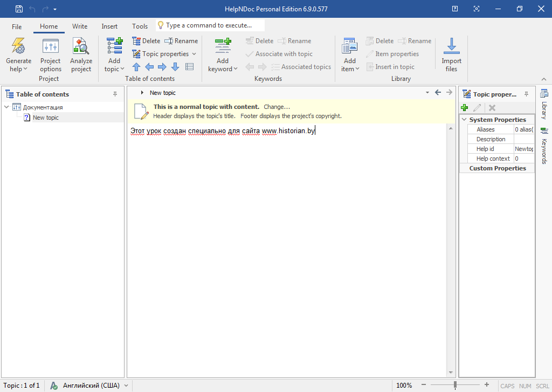Click the edit property pencil icon

pos(478,108)
